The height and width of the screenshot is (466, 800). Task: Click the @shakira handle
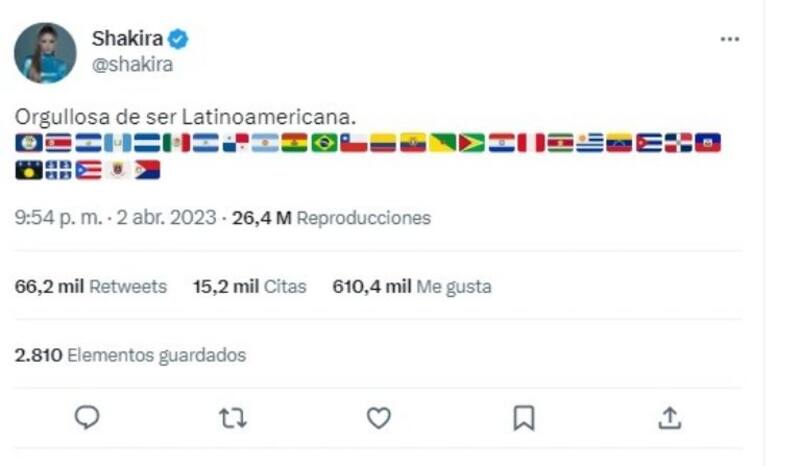pos(132,65)
